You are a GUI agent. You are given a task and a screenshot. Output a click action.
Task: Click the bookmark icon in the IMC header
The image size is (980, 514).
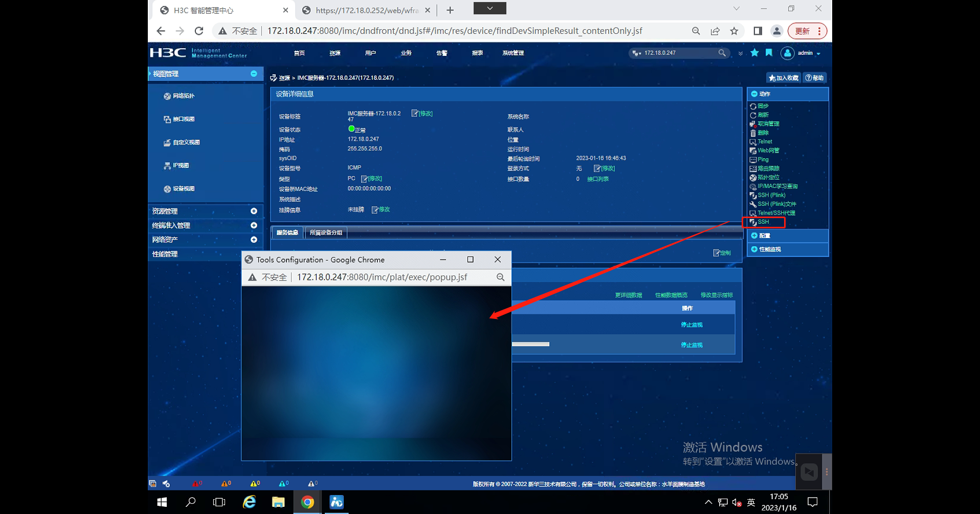pyautogui.click(x=769, y=53)
